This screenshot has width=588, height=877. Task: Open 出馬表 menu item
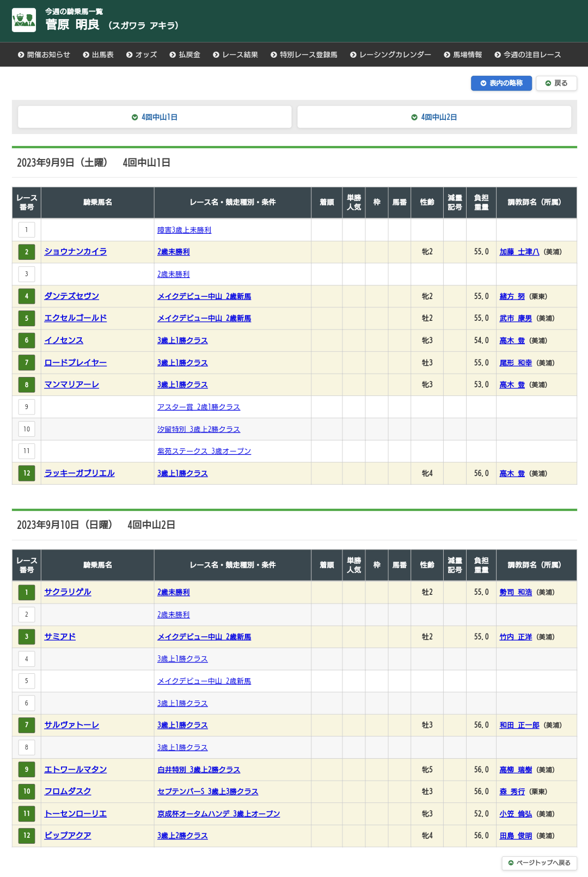(98, 54)
